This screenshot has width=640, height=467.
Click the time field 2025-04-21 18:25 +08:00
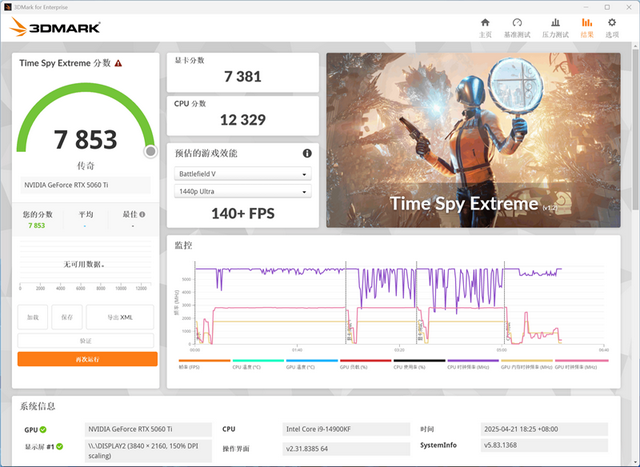(x=544, y=429)
